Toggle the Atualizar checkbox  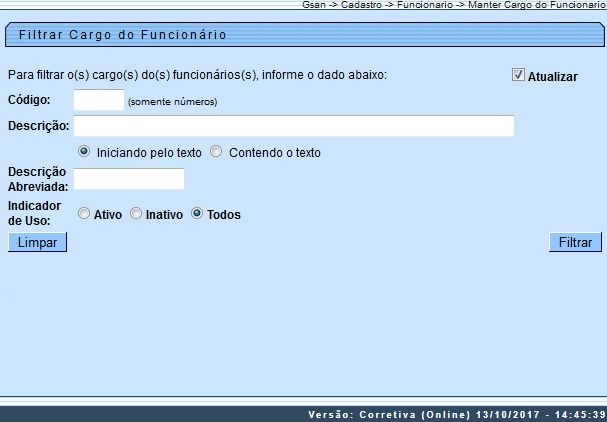[518, 75]
